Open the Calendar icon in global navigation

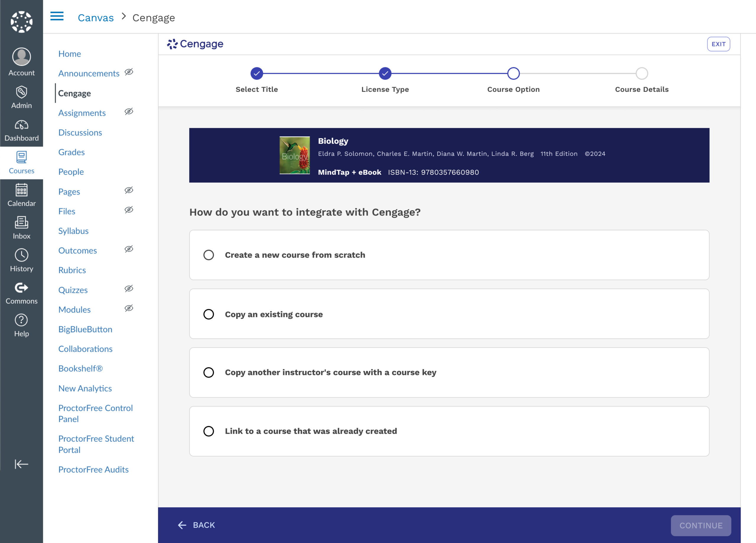click(21, 190)
